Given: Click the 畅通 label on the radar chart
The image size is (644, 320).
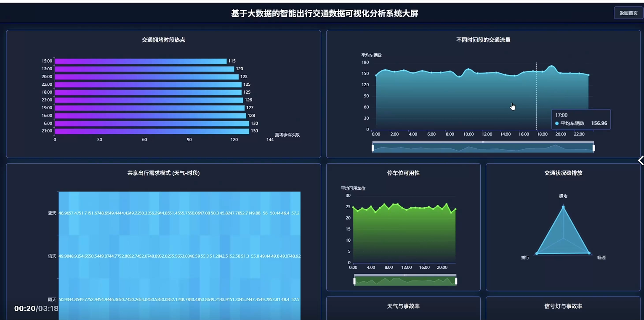Looking at the screenshot, I should click(x=601, y=257).
